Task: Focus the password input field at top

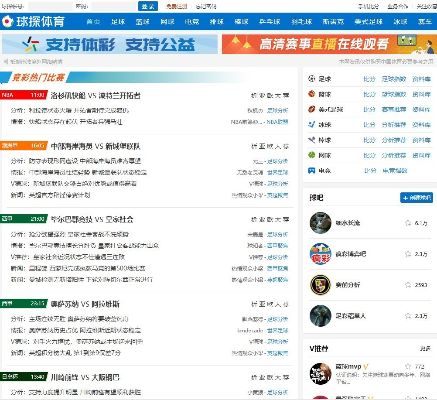Action: tap(113, 6)
